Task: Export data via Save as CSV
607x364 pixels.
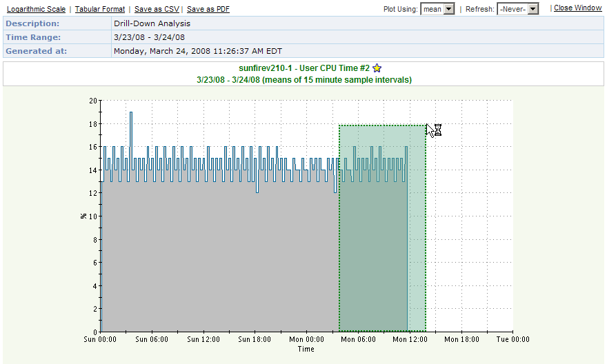Action: pos(157,9)
